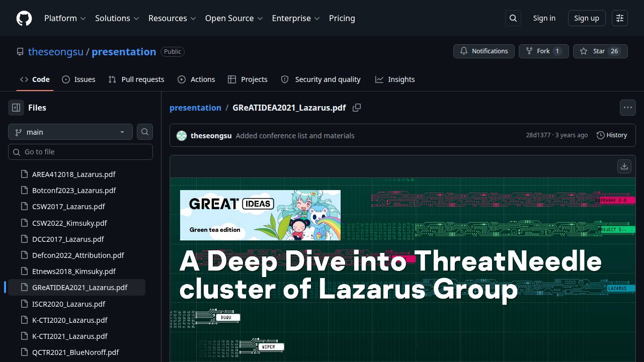This screenshot has width=644, height=362.
Task: Switch to the Actions tab
Action: pyautogui.click(x=196, y=79)
